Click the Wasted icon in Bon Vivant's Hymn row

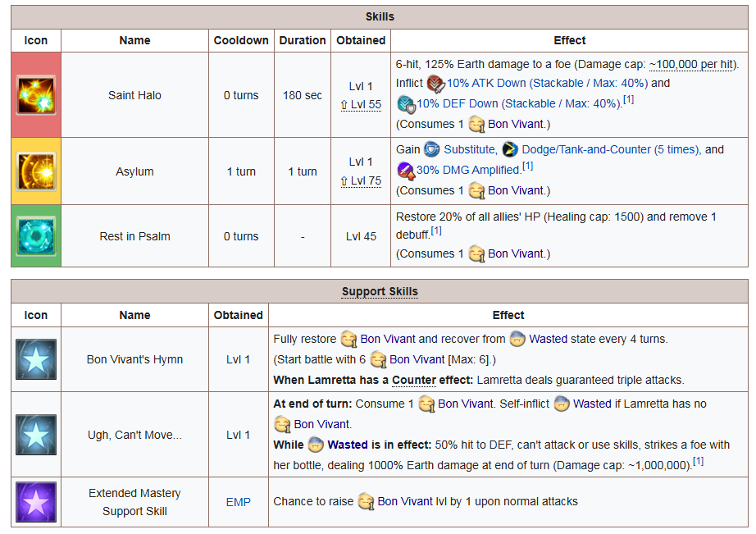pyautogui.click(x=517, y=340)
